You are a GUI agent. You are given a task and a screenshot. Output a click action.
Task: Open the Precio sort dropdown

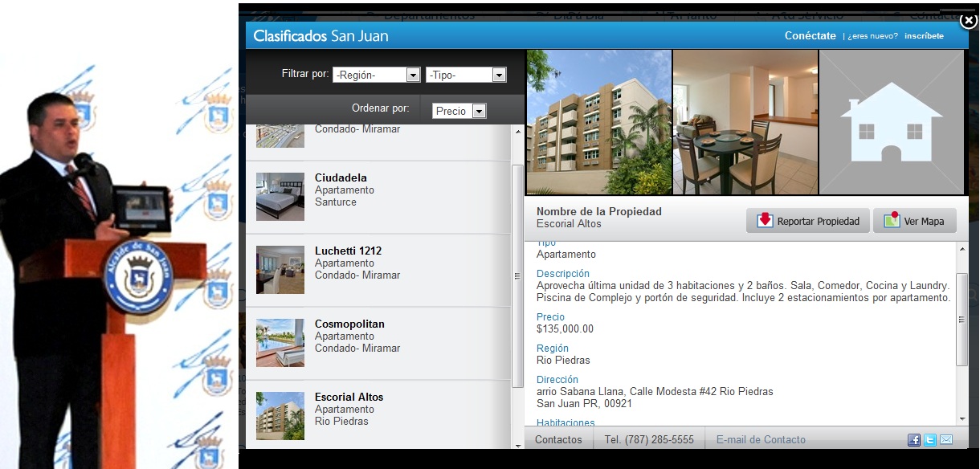coord(459,111)
